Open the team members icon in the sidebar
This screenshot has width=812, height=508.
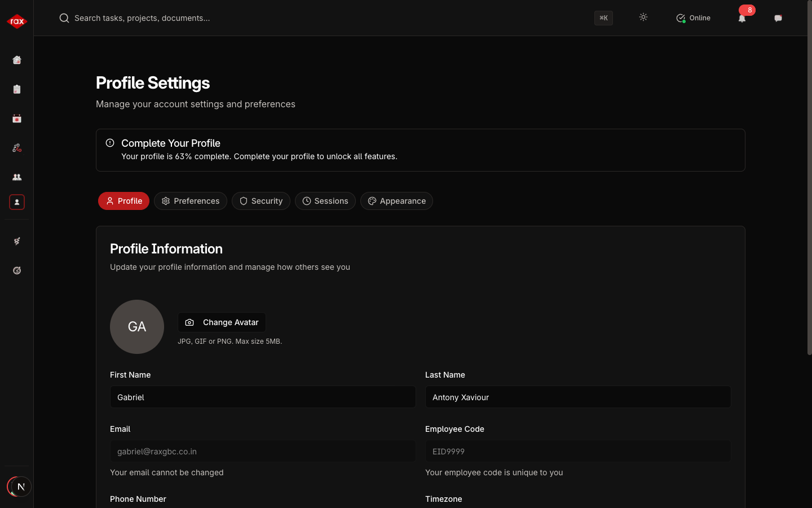(17, 177)
